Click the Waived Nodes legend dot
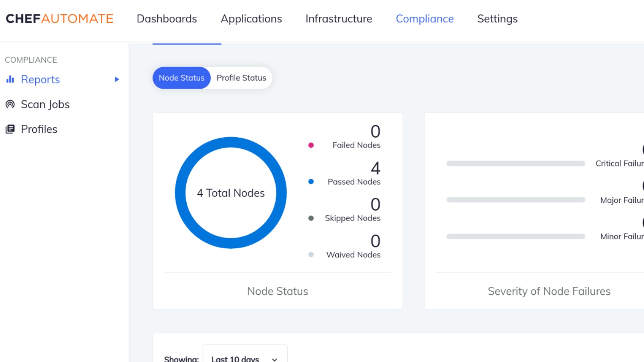 311,254
